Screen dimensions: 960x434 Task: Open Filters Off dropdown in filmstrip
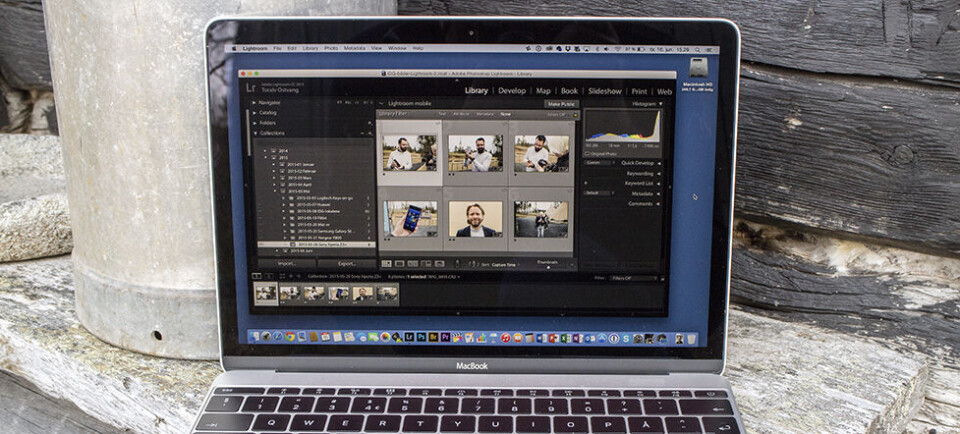(633, 278)
